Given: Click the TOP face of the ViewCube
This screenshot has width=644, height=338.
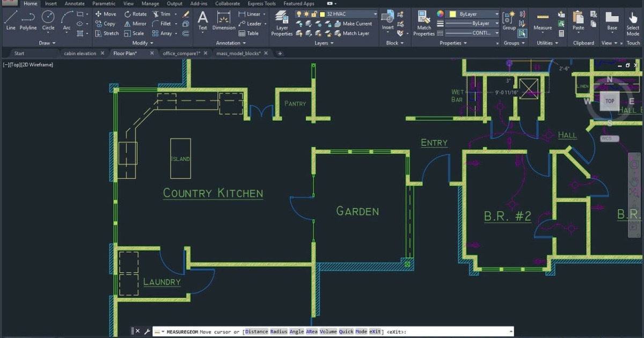Looking at the screenshot, I should coord(610,101).
